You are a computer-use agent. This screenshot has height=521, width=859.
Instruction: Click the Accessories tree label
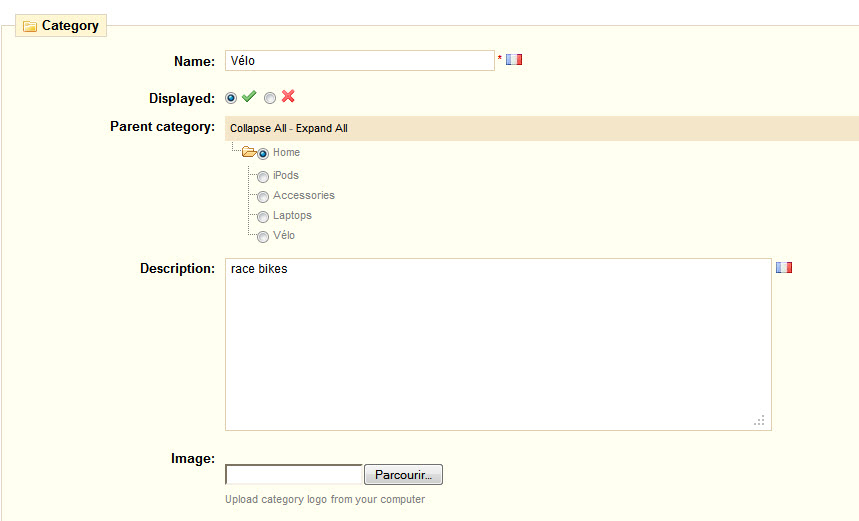[304, 195]
